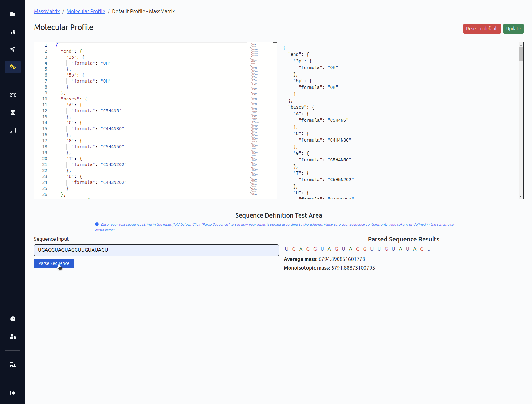
Task: Open the folder icon in sidebar
Action: pos(13,14)
